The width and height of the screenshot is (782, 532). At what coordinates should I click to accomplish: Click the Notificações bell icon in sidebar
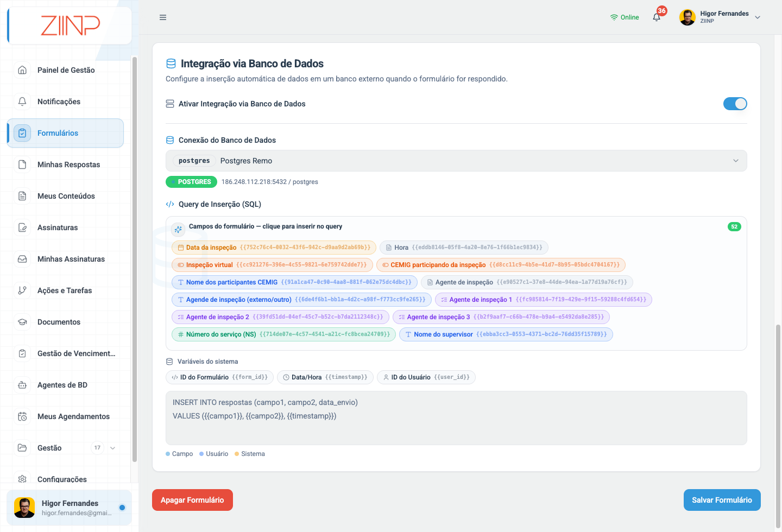coord(22,102)
